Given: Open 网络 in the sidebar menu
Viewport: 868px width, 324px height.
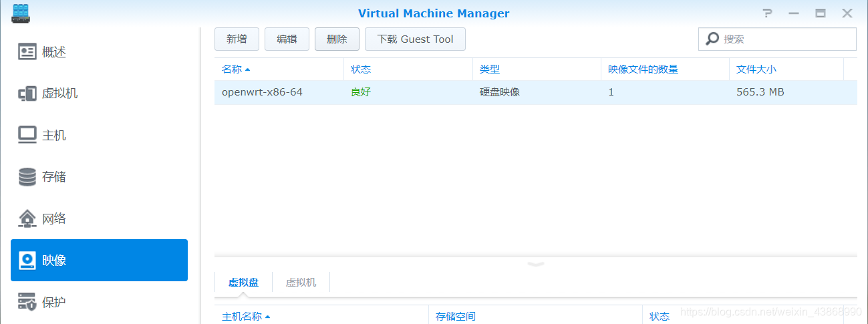Looking at the screenshot, I should pos(99,218).
